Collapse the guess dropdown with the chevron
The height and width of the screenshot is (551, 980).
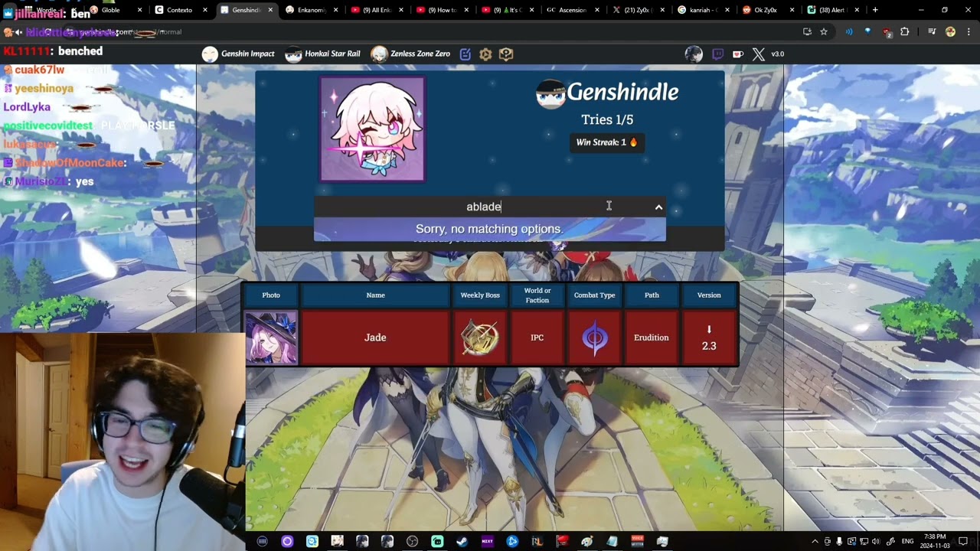[x=658, y=207]
